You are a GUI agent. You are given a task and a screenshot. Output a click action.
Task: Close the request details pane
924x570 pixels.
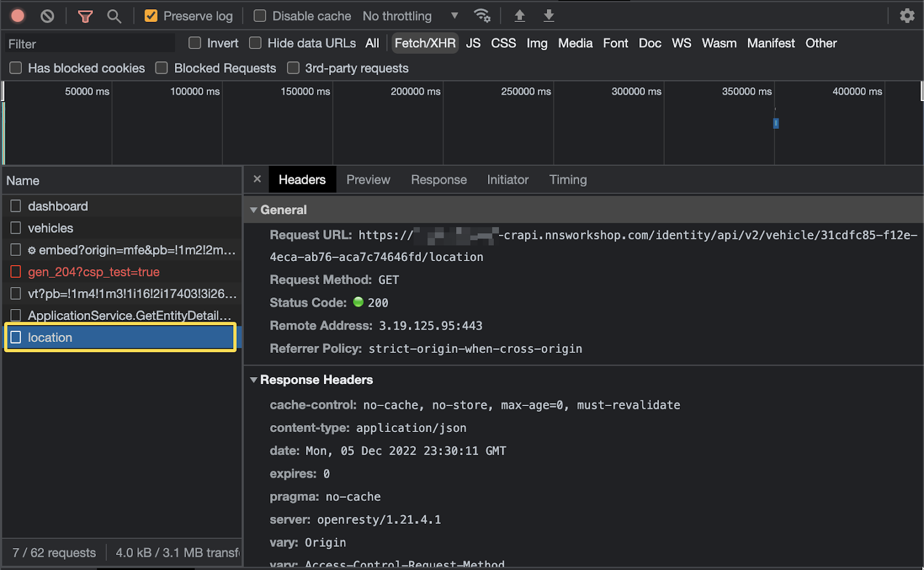coord(258,179)
